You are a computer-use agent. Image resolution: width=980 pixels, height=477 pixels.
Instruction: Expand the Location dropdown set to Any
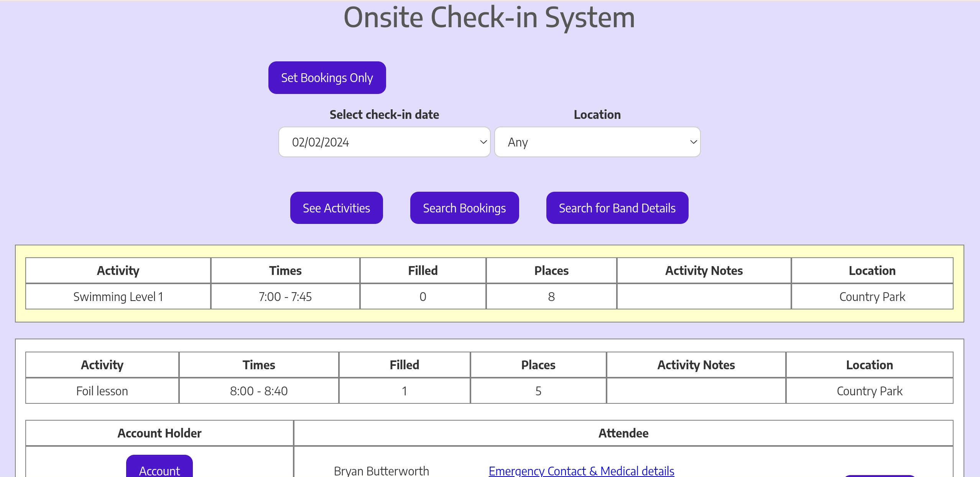point(597,142)
